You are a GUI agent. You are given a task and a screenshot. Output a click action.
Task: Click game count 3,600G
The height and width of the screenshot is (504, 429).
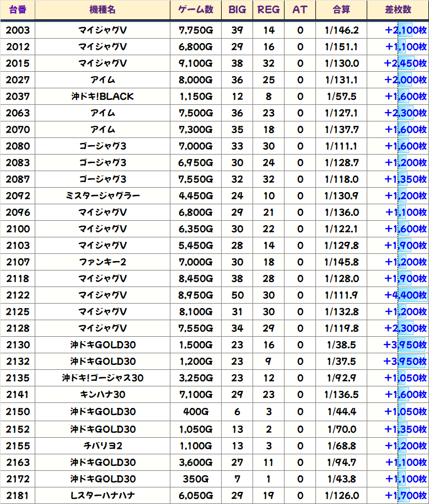click(x=196, y=463)
